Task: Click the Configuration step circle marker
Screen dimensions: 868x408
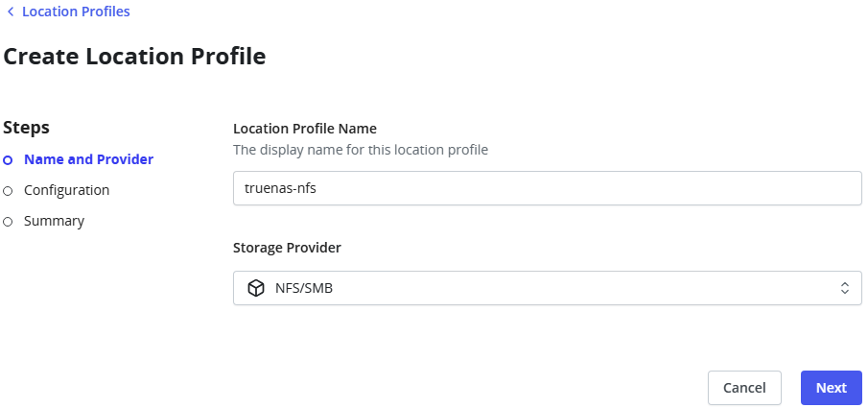Action: [x=8, y=191]
